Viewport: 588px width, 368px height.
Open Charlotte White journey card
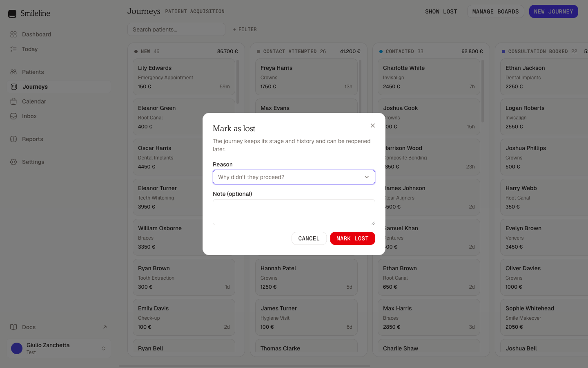(429, 77)
